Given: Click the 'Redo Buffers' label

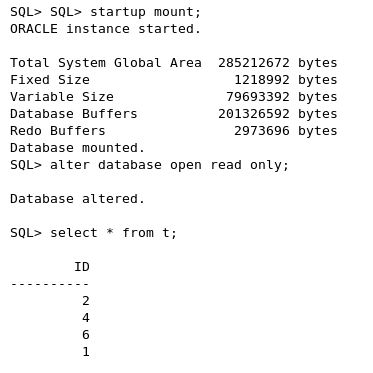Looking at the screenshot, I should coord(58,131).
